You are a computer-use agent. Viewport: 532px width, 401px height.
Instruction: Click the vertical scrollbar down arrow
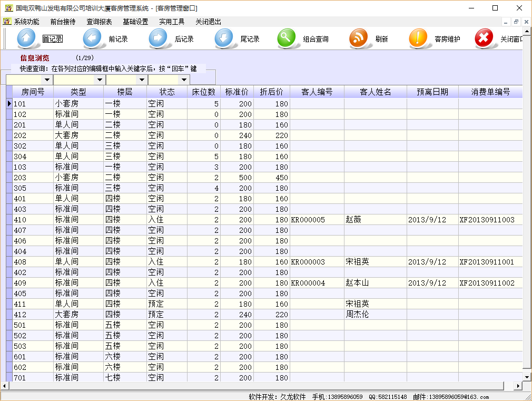pyautogui.click(x=527, y=377)
